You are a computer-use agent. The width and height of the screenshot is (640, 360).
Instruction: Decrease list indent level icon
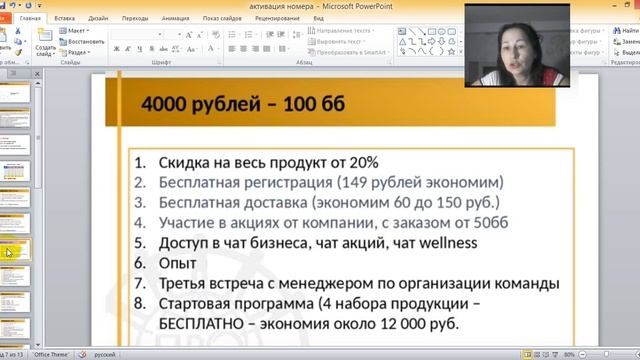point(270,35)
